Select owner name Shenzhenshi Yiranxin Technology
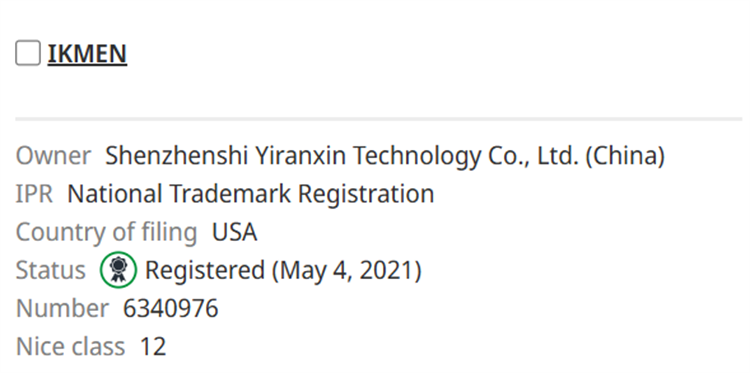This screenshot has height=373, width=750. [294, 155]
